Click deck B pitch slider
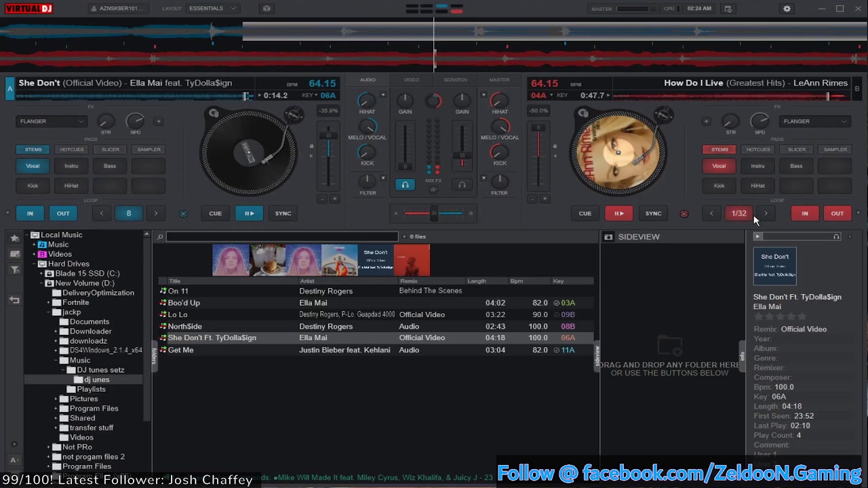This screenshot has width=868, height=488. [x=538, y=156]
